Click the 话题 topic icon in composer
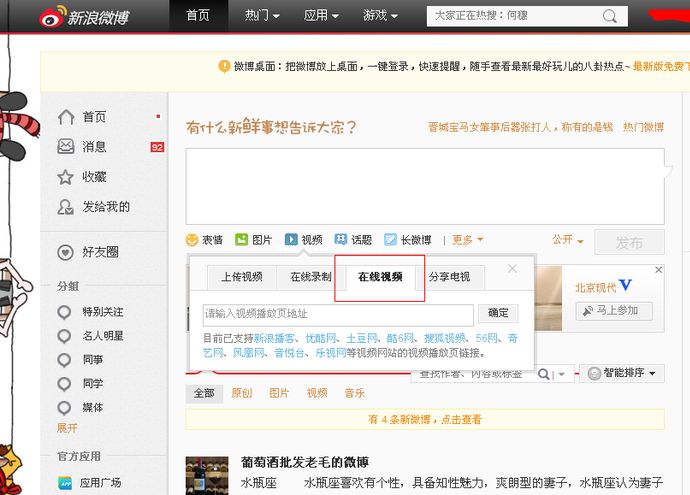690x495 pixels. (340, 240)
